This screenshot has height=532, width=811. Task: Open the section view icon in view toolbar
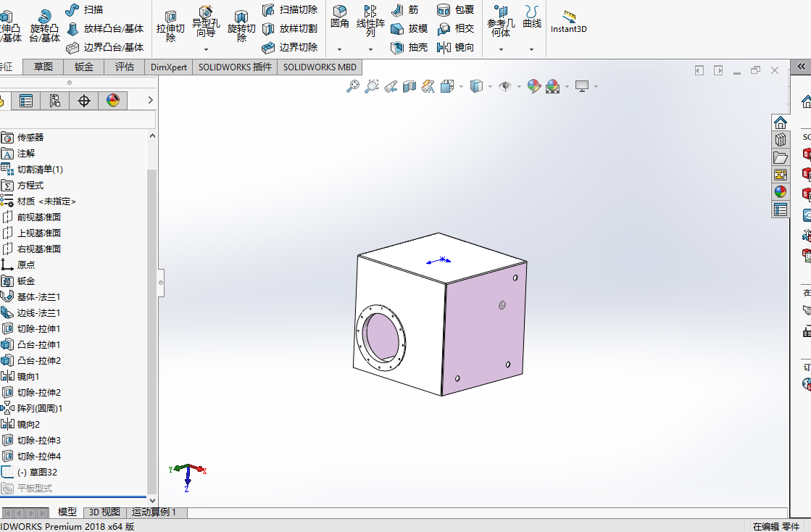[409, 86]
